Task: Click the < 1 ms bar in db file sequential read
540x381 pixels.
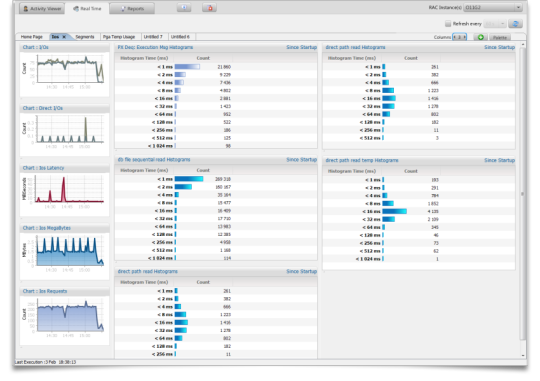Action: coord(189,179)
